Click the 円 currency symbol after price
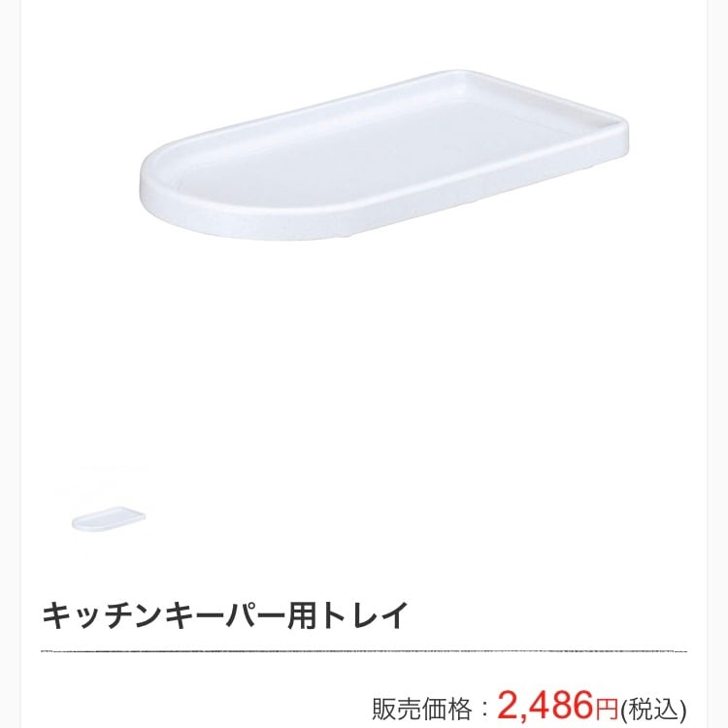728x728 pixels. point(607,709)
